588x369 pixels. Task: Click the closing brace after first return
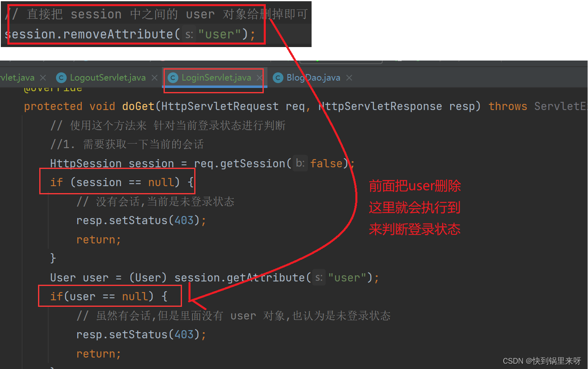(53, 259)
